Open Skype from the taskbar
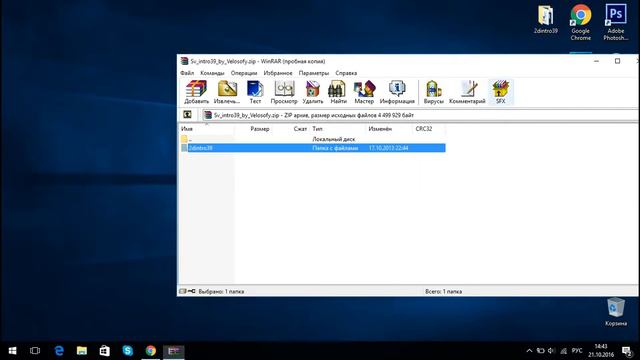This screenshot has width=640, height=360. click(128, 351)
